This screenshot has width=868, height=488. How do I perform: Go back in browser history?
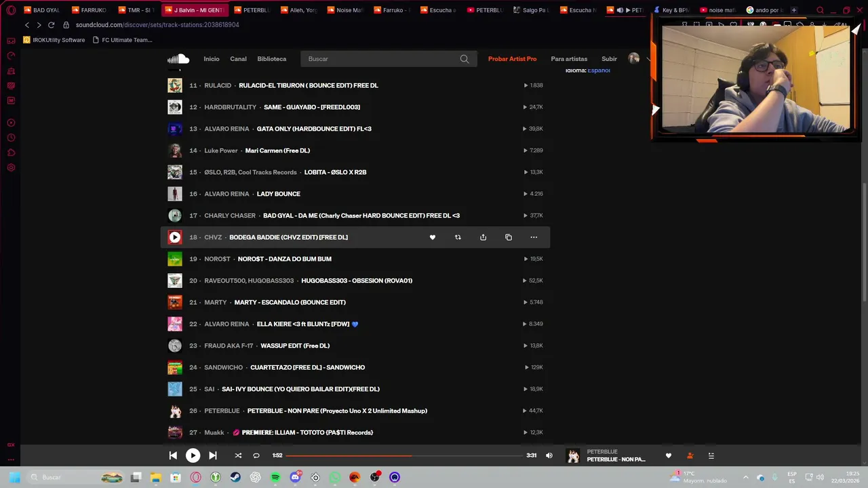[x=27, y=24]
